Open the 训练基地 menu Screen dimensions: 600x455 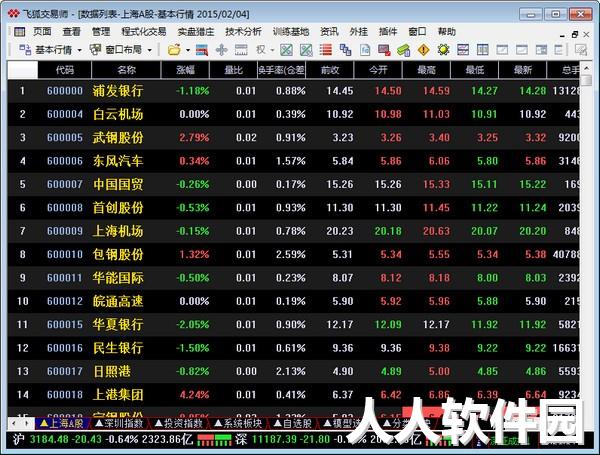click(291, 32)
